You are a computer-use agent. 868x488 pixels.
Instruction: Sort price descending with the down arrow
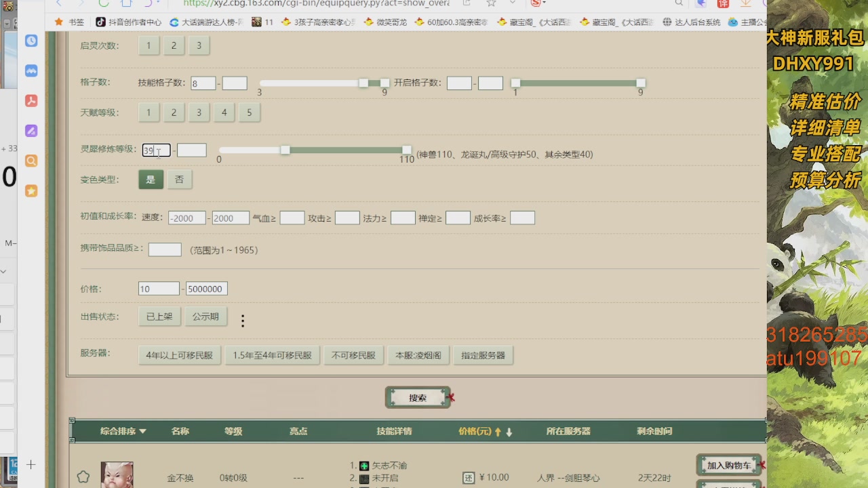click(x=509, y=432)
